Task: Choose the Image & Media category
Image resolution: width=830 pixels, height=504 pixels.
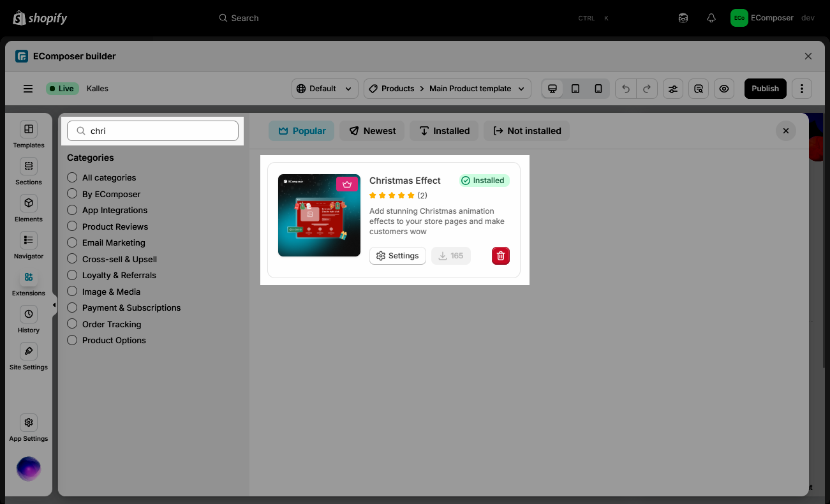Action: tap(72, 292)
